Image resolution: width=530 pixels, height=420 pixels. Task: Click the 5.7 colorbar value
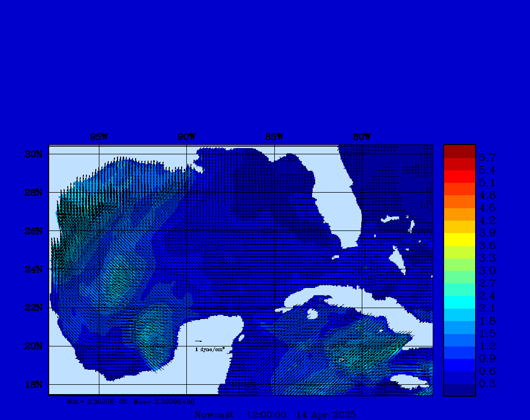tap(487, 157)
